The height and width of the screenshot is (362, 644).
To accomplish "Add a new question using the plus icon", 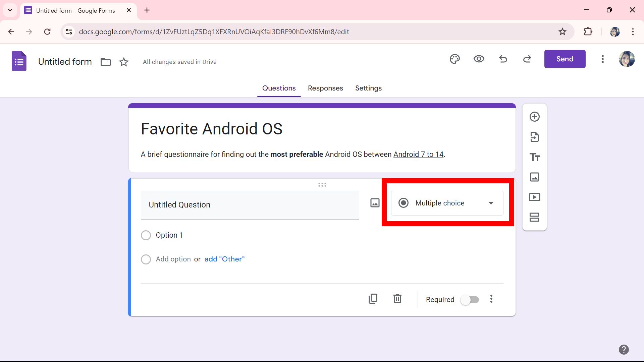I will pos(534,117).
